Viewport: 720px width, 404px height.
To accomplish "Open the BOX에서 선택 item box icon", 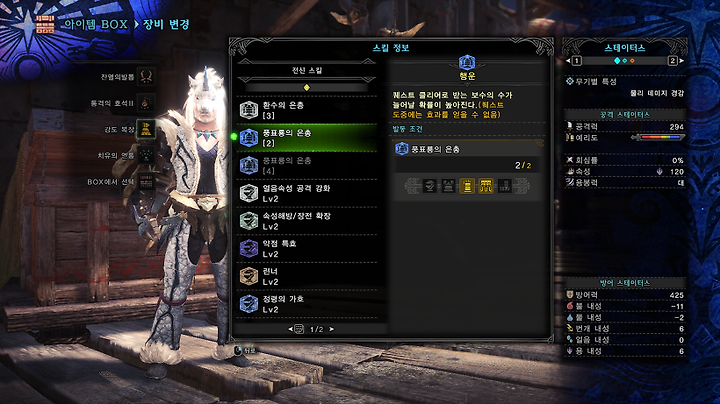I will (x=146, y=182).
